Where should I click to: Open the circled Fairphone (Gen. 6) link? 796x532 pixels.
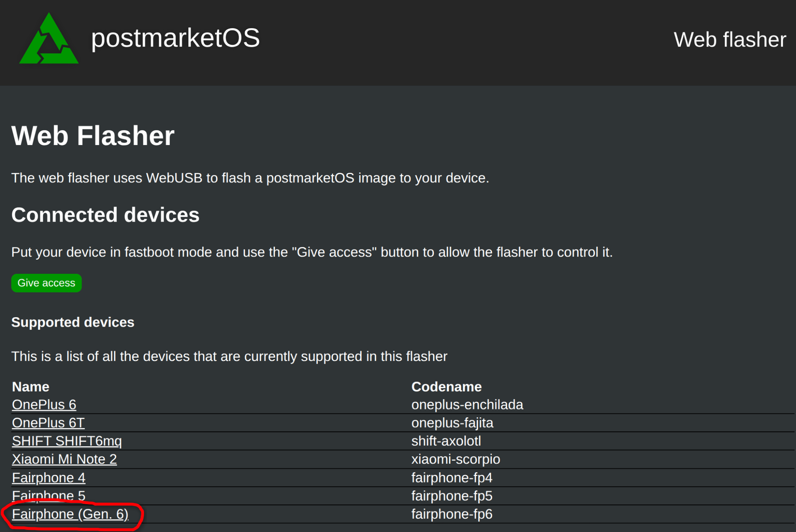coord(70,514)
